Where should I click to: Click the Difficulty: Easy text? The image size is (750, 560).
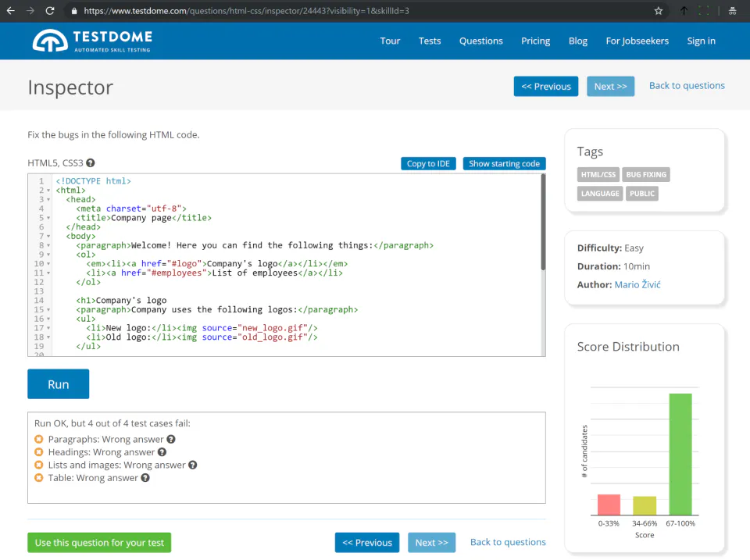point(610,248)
